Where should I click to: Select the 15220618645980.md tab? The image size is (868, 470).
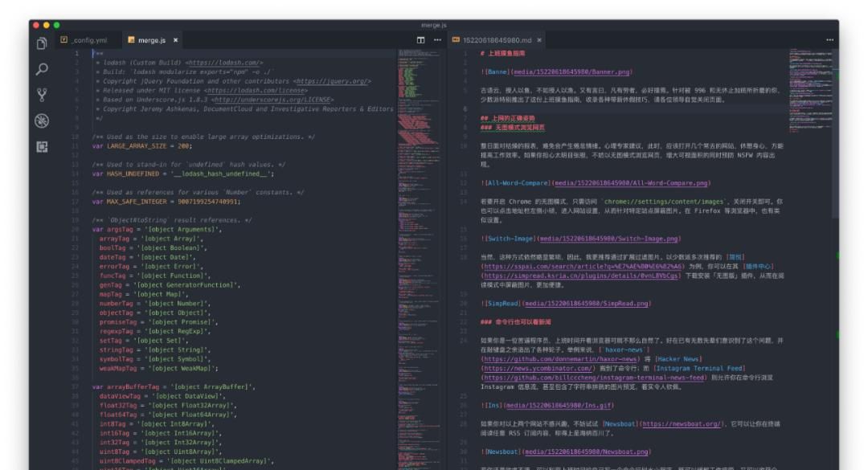pos(497,40)
